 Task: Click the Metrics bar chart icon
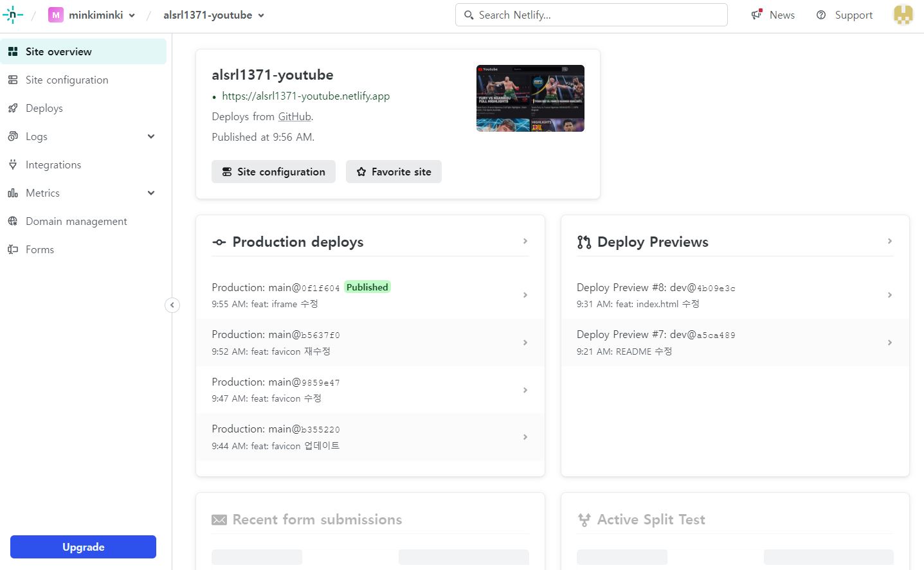coord(13,193)
